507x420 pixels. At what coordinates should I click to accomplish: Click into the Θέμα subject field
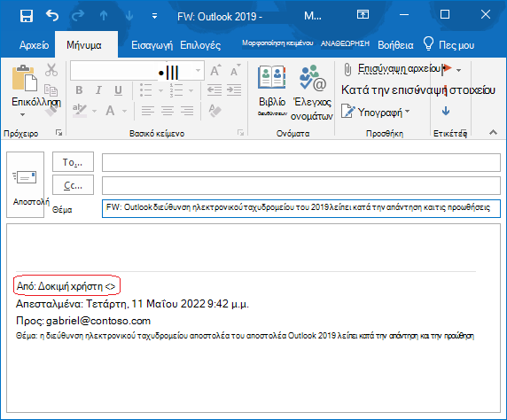tap(301, 208)
